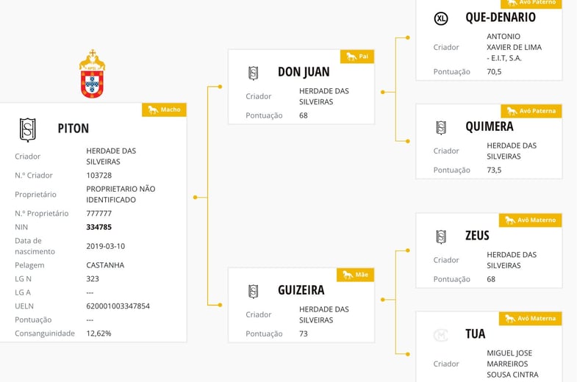Open the QUE-DENARIO horse name
Viewport: 588px width, 382px height.
pos(501,18)
